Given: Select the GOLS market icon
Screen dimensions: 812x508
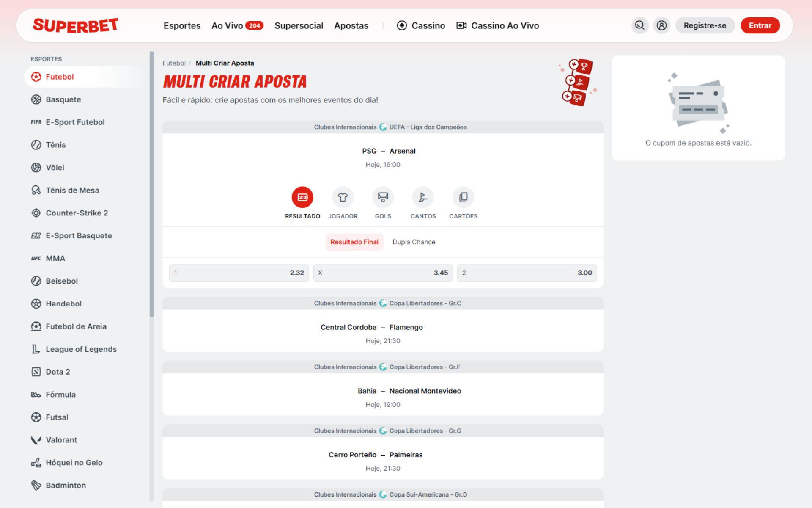Looking at the screenshot, I should coord(383,197).
